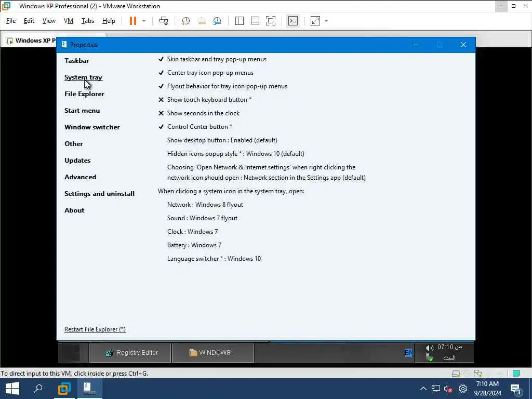Open the Tabs menu
This screenshot has width=532, height=399.
click(x=87, y=21)
